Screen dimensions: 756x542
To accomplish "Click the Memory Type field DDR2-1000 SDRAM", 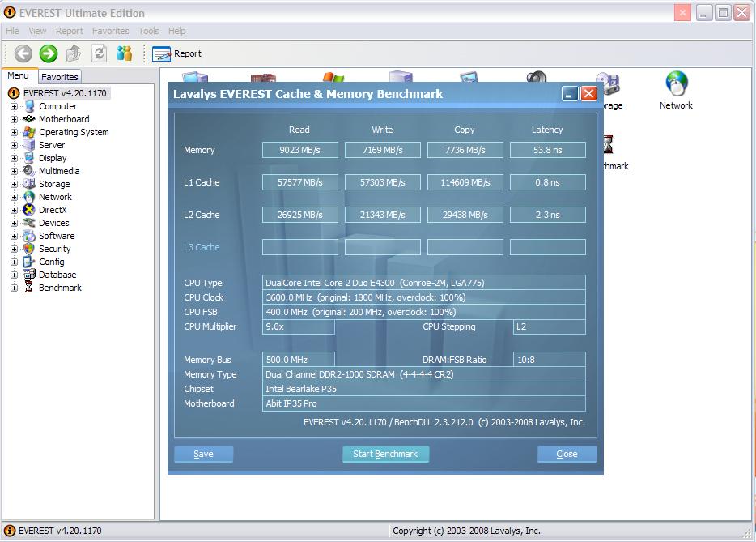I will point(424,374).
